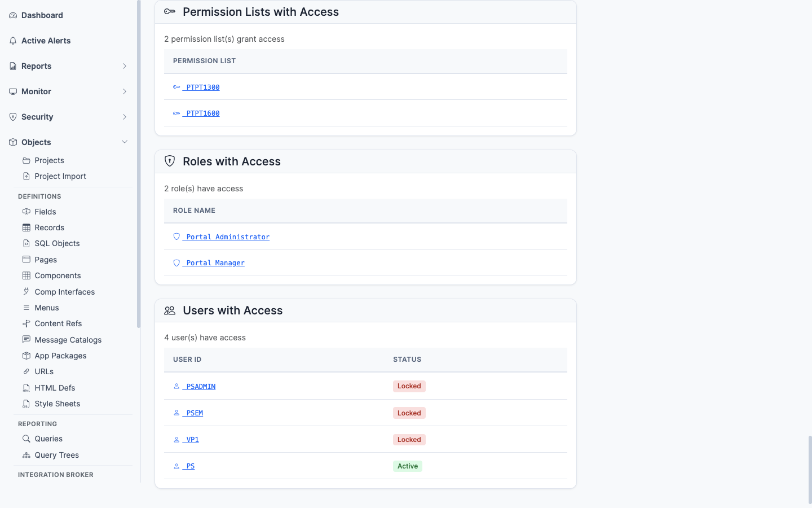Click the HTML Defs file icon
The width and height of the screenshot is (812, 508).
click(27, 388)
